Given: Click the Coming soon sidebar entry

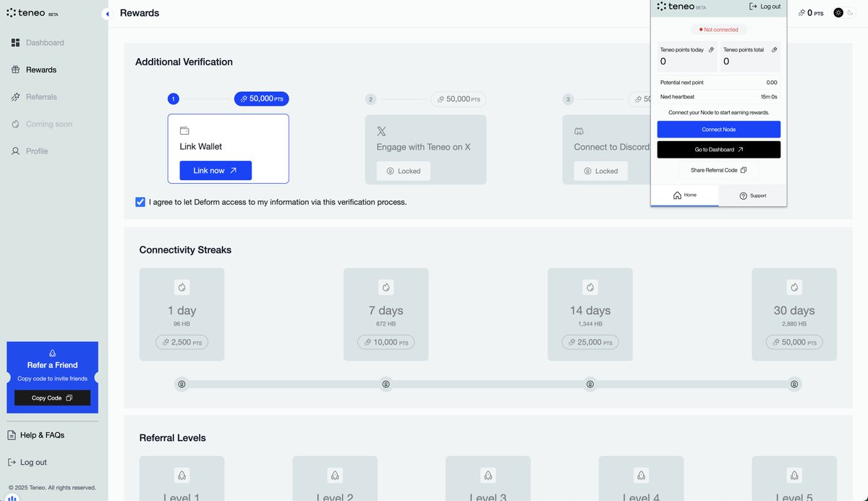Looking at the screenshot, I should coord(42,124).
